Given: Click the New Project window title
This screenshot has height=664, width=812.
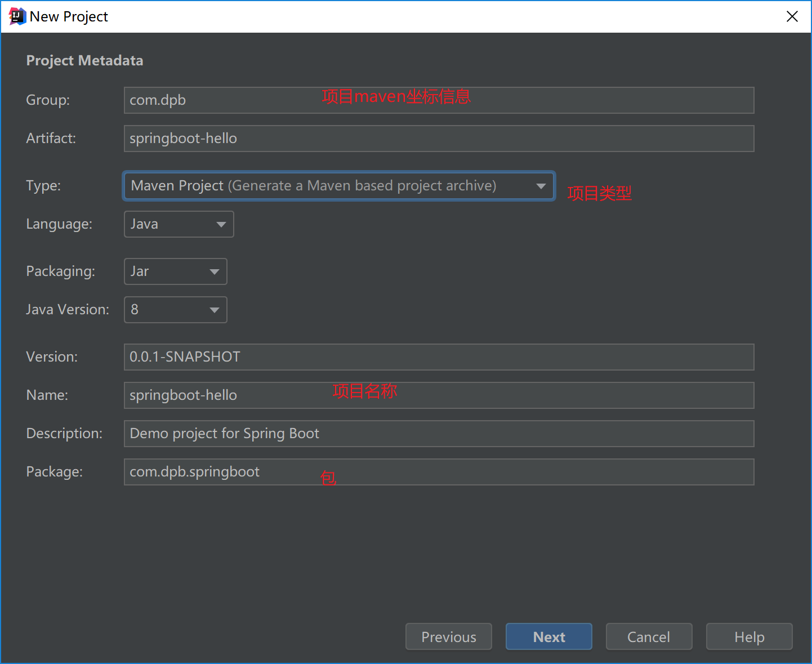Looking at the screenshot, I should 69,17.
